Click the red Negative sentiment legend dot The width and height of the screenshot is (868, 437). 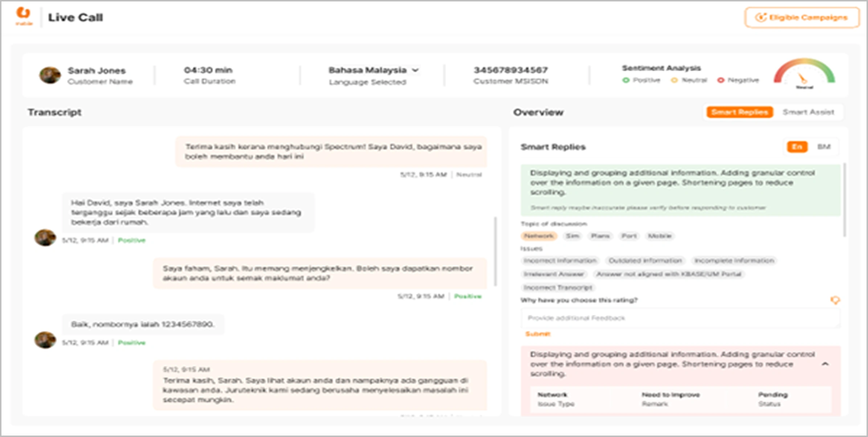coord(721,80)
